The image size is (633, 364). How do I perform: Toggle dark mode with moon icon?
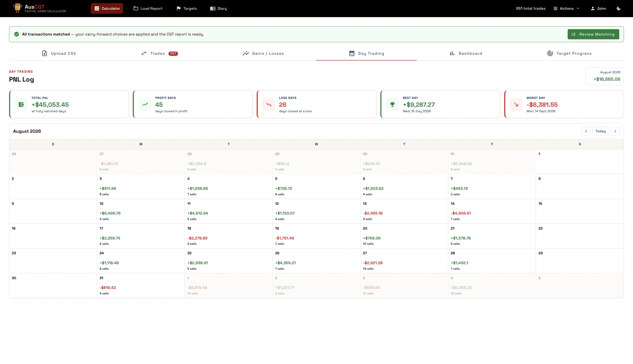click(618, 8)
